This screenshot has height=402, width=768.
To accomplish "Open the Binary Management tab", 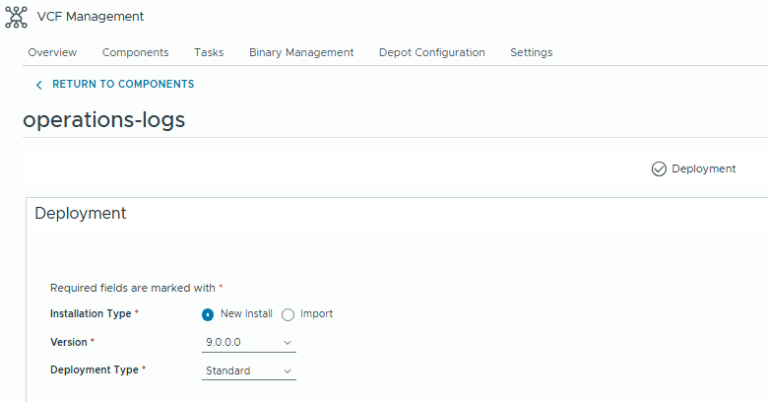I will coord(301,52).
